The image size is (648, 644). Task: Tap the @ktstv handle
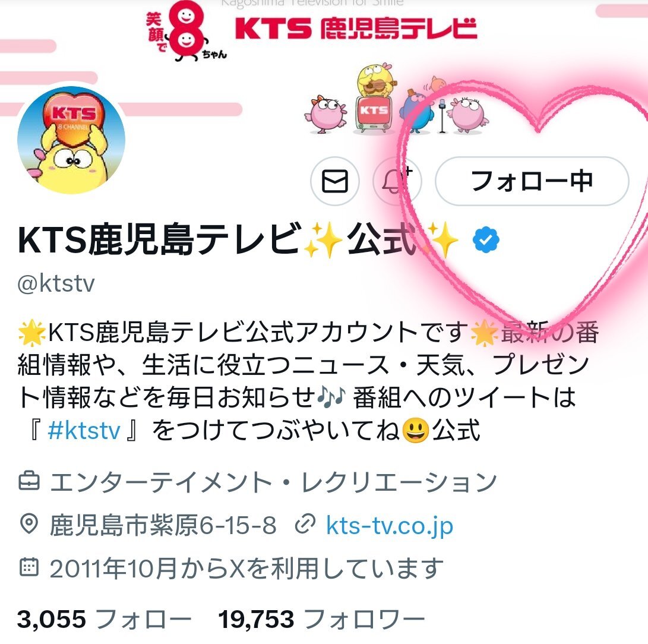[x=56, y=283]
